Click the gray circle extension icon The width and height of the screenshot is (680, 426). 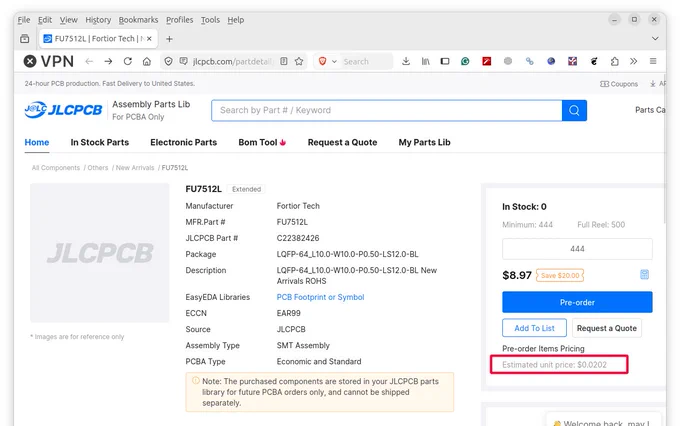click(508, 62)
